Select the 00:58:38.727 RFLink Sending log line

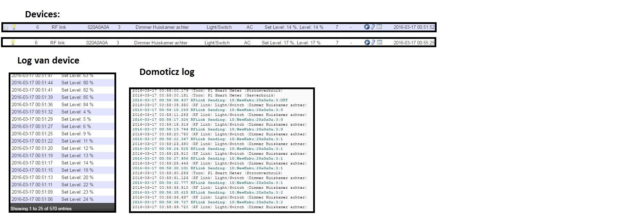(208, 202)
